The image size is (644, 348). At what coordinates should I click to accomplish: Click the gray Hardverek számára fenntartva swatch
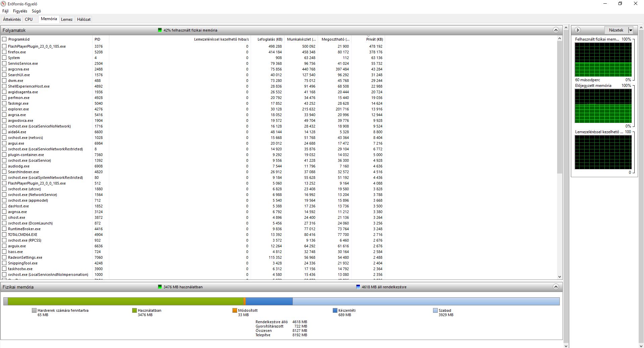click(34, 310)
